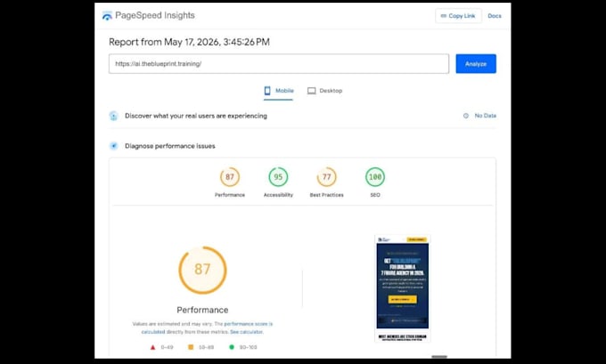The image size is (606, 364).
Task: Select the Accessibility score 95 gauge
Action: pos(278,177)
